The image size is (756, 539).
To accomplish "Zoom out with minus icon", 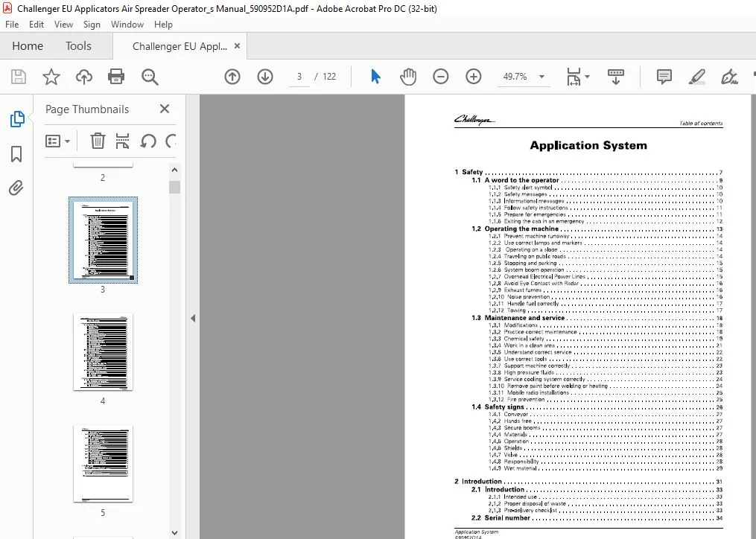I will pos(441,77).
